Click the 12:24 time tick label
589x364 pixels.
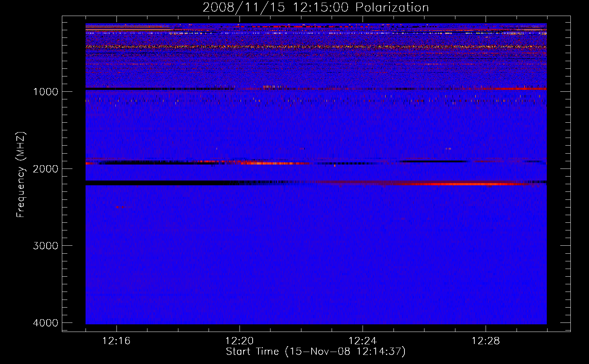pyautogui.click(x=363, y=341)
